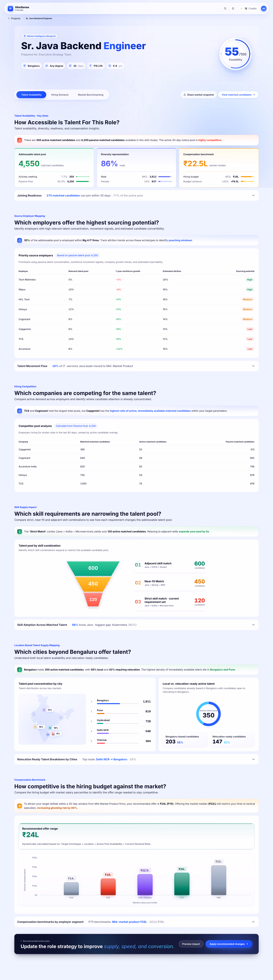
Task: Click the green P75 ₹24L salary bar
Action: tap(182, 884)
